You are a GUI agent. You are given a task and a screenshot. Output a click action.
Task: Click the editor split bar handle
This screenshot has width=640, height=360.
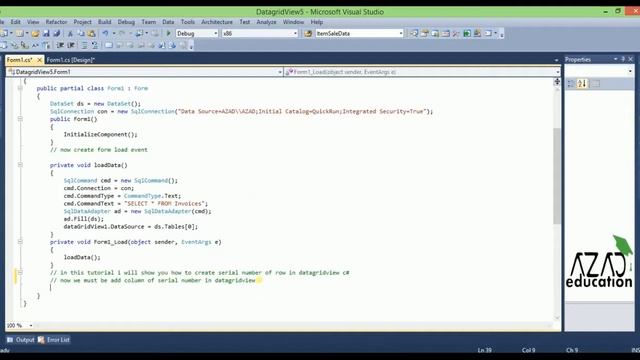tap(557, 82)
